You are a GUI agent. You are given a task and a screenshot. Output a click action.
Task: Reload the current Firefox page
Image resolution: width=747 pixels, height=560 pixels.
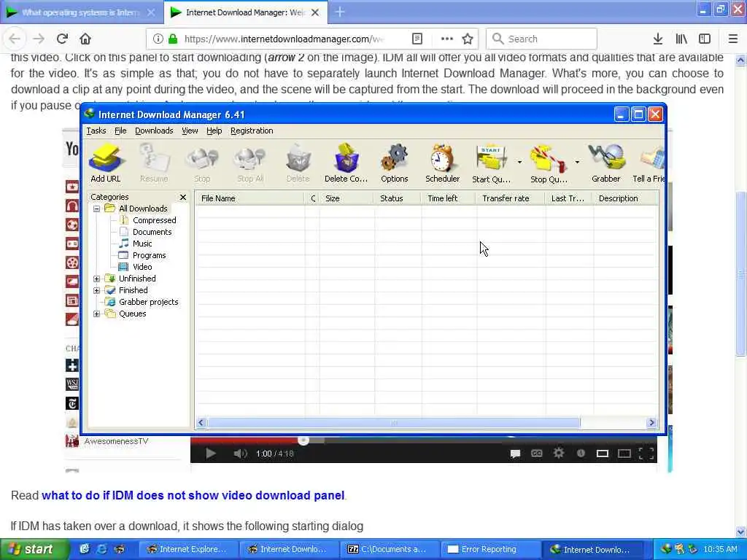[63, 39]
